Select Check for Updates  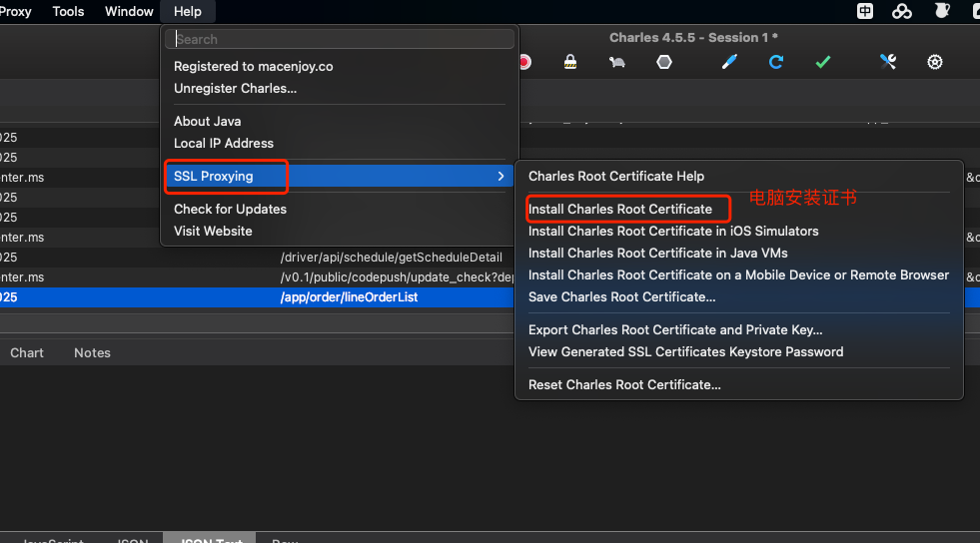pos(230,209)
